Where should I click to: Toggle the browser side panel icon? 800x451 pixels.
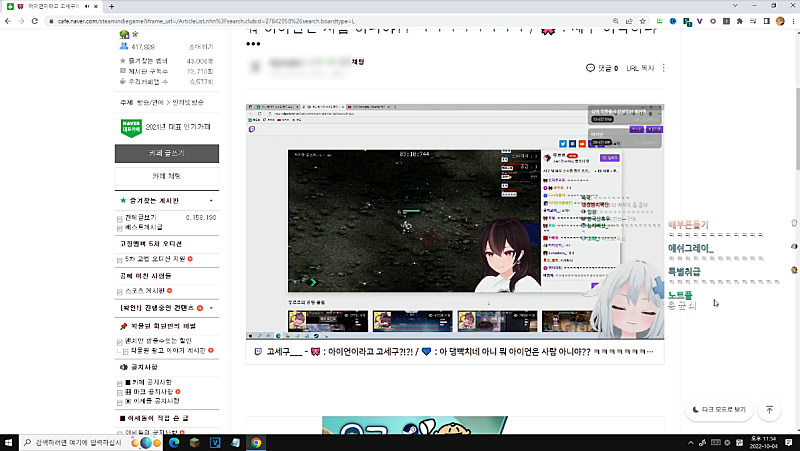click(x=766, y=21)
